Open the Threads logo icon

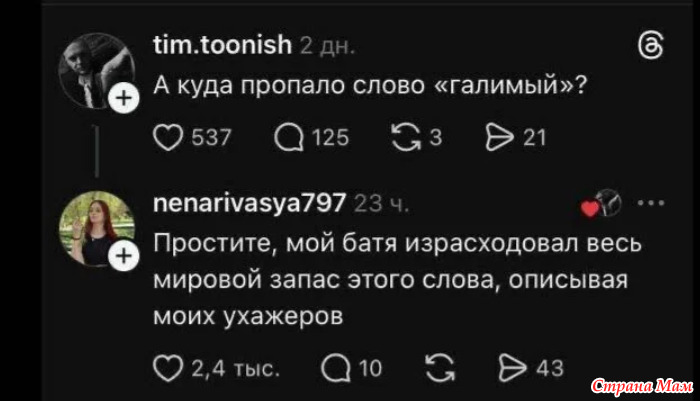(648, 47)
